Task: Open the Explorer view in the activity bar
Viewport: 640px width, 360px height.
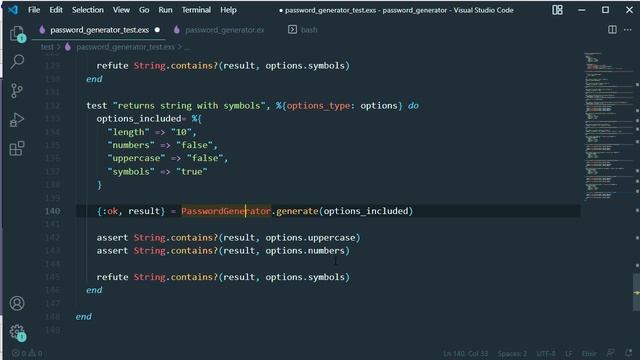Action: click(x=17, y=33)
